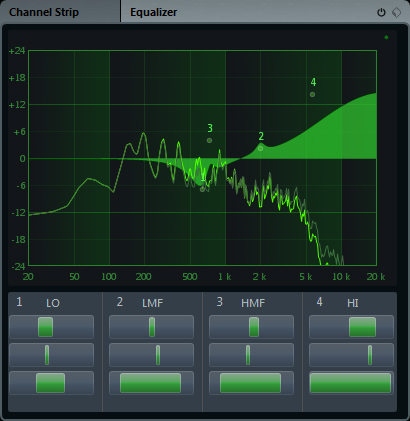The image size is (410, 421).
Task: Click the HI band top slider
Action: 352,327
